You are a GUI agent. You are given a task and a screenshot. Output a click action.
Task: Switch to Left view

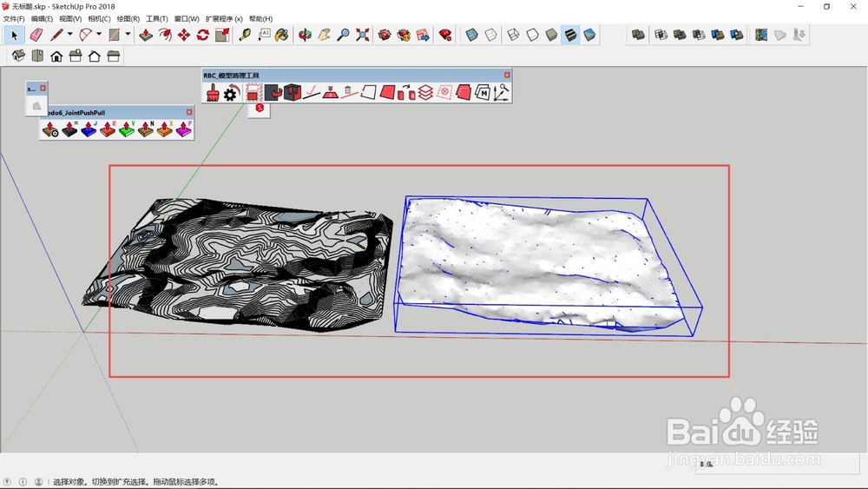pos(113,56)
